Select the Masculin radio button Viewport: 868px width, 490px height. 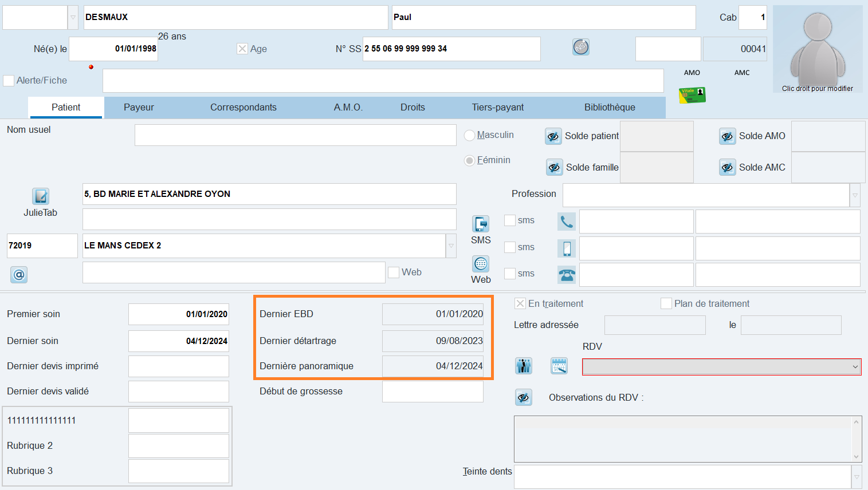(x=470, y=135)
